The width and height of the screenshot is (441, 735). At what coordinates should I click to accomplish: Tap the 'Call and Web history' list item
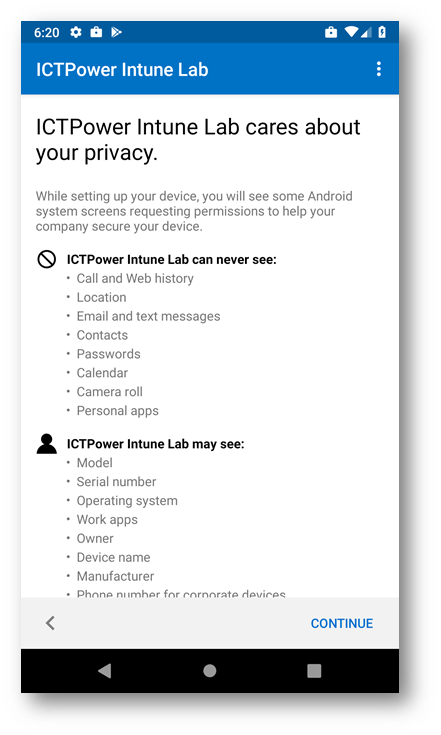[135, 278]
